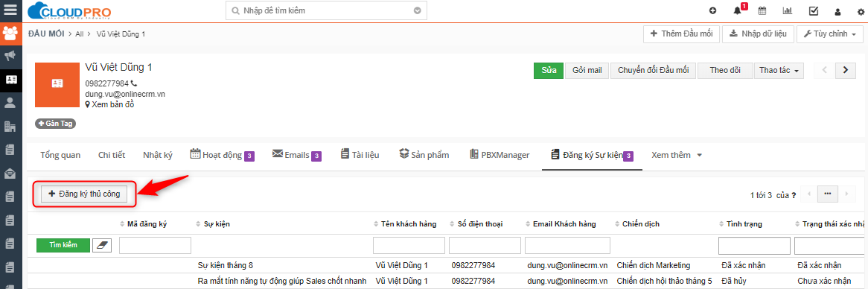The image size is (868, 289).
Task: Open the calendar icon in top bar
Action: (x=762, y=10)
